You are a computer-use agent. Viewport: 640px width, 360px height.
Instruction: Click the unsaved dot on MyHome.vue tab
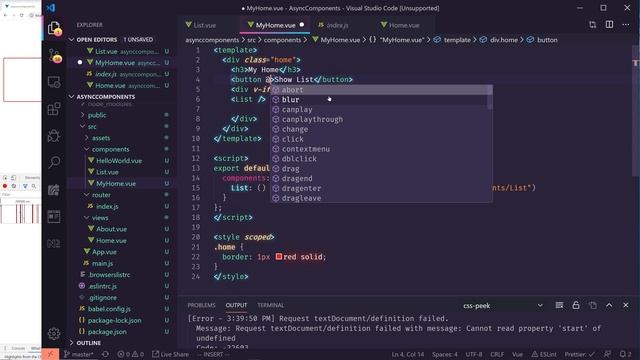tap(302, 24)
